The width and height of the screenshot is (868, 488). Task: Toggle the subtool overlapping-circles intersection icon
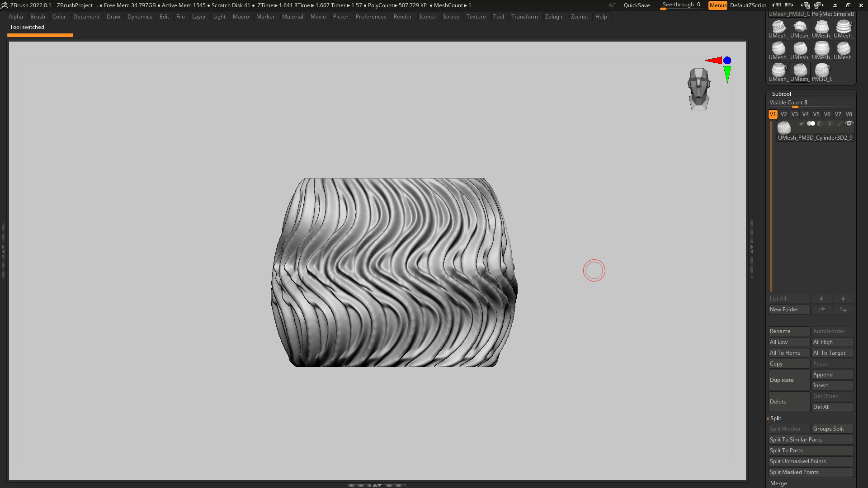(830, 123)
